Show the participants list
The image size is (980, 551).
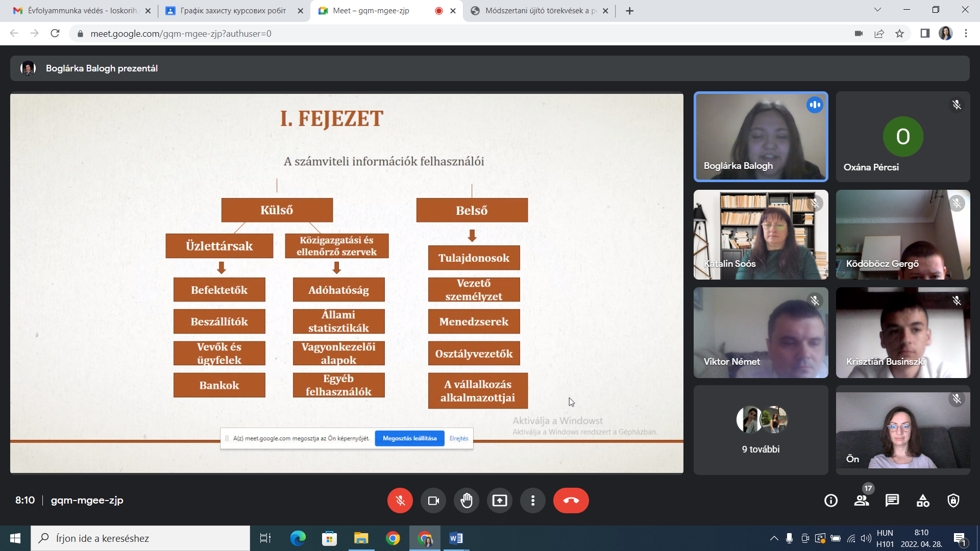(x=862, y=500)
